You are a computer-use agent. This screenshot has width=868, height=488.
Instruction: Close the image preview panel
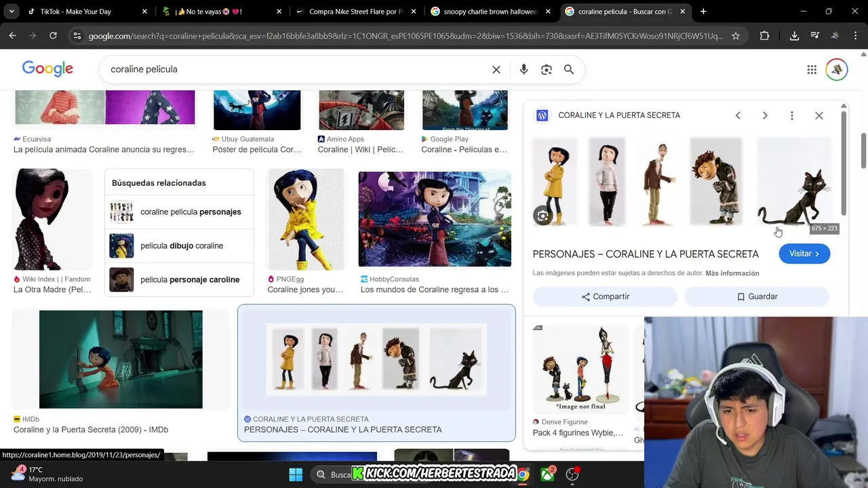[x=819, y=115]
